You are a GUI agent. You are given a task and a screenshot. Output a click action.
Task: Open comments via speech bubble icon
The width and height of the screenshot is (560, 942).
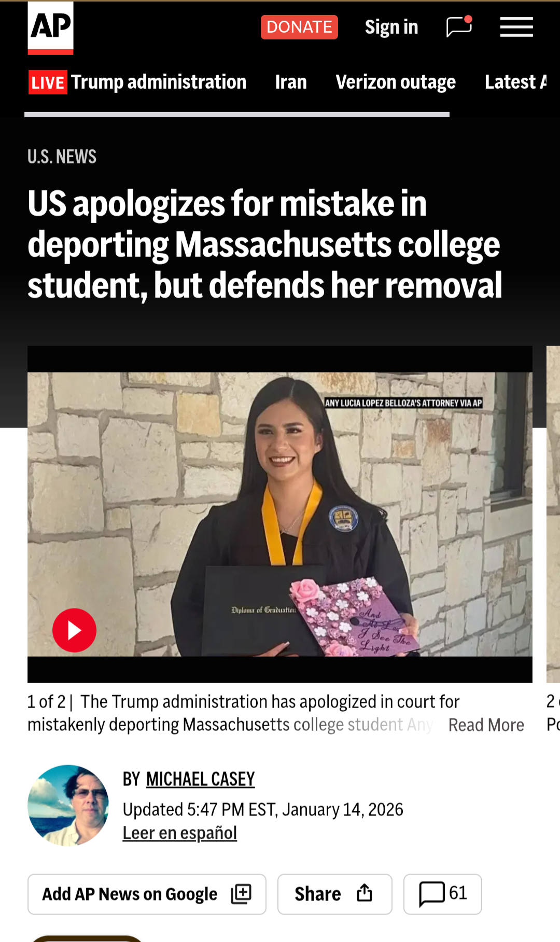click(x=431, y=894)
